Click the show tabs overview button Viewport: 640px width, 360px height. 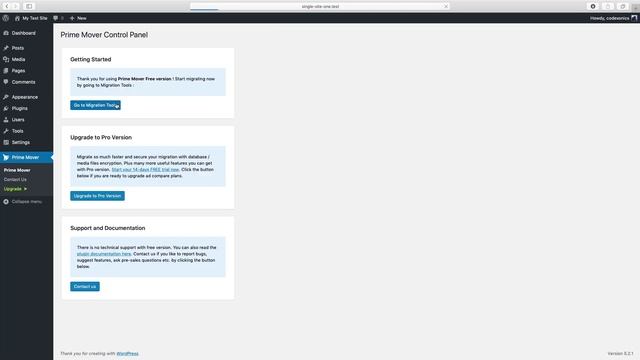[x=622, y=6]
